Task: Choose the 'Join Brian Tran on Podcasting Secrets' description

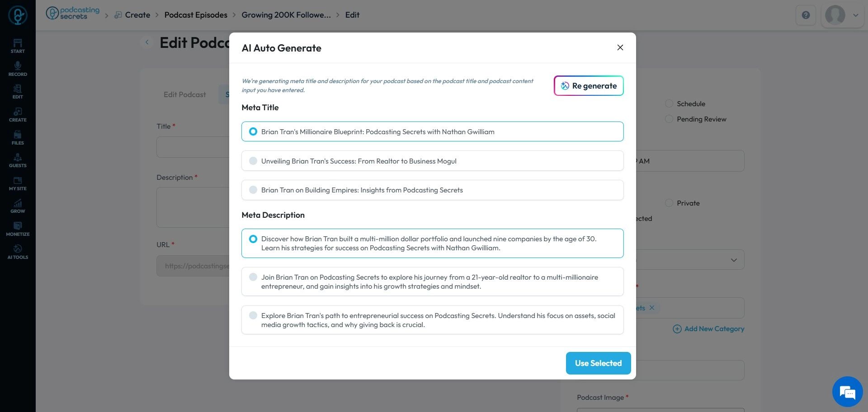Action: tap(253, 277)
